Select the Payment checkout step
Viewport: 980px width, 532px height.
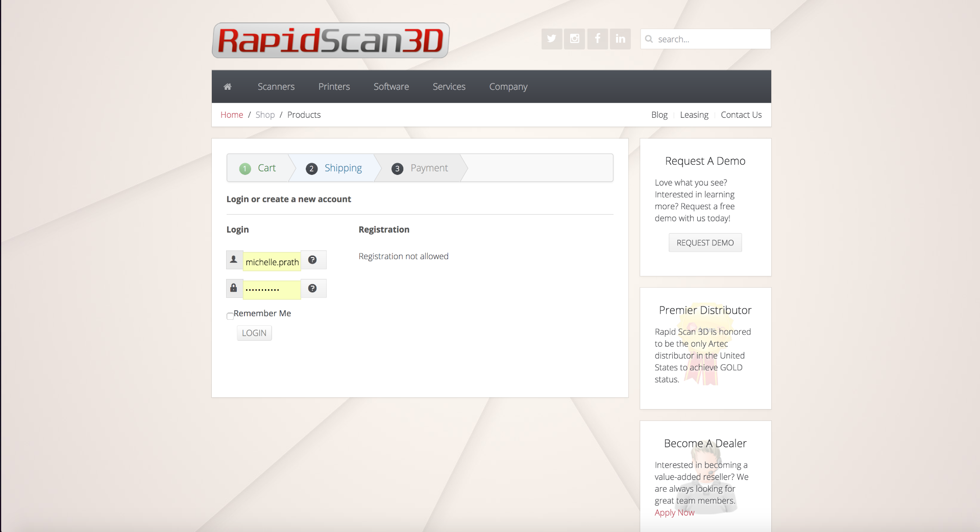[420, 168]
